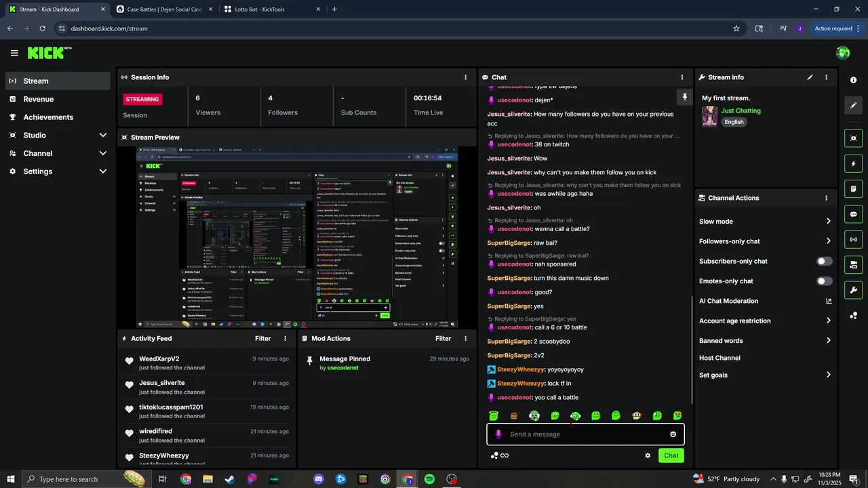Open the hamburger navigation menu
The width and height of the screenshot is (868, 488).
pyautogui.click(x=14, y=53)
